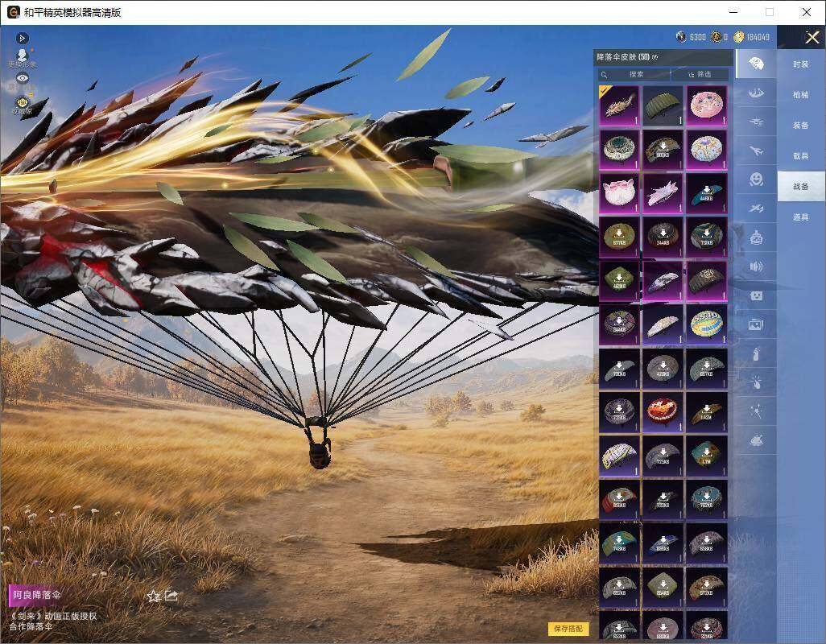Toggle the eye visibility icon on left

point(22,78)
